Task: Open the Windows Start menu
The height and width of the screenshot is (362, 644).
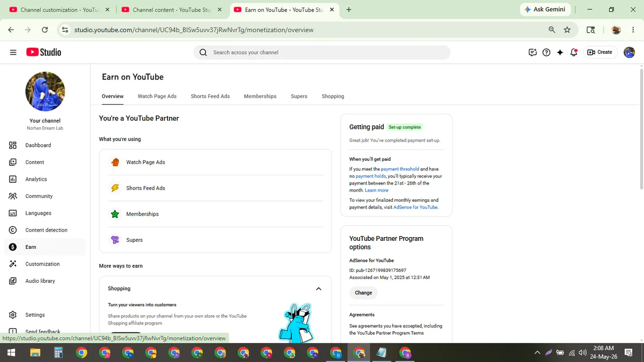Action: 11,353
